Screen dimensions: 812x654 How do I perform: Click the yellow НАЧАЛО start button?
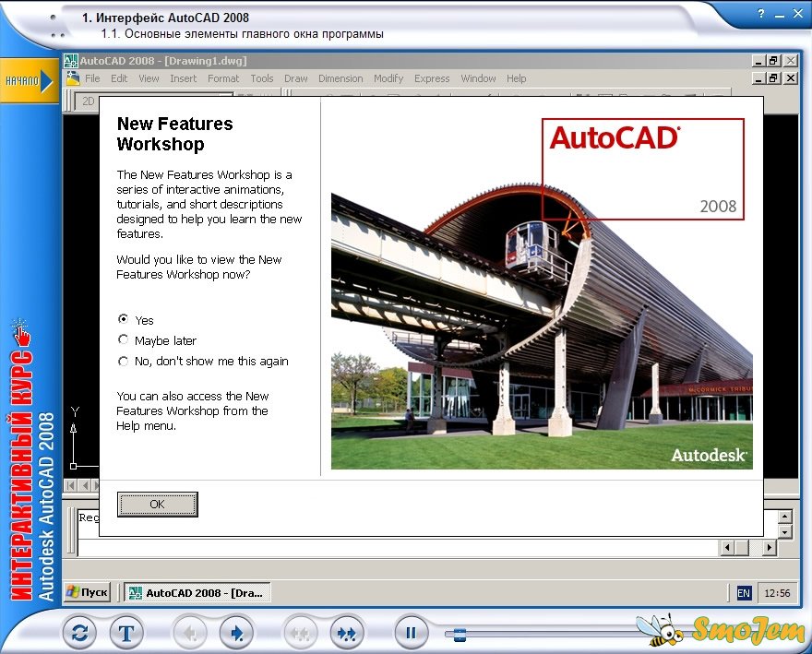[29, 81]
